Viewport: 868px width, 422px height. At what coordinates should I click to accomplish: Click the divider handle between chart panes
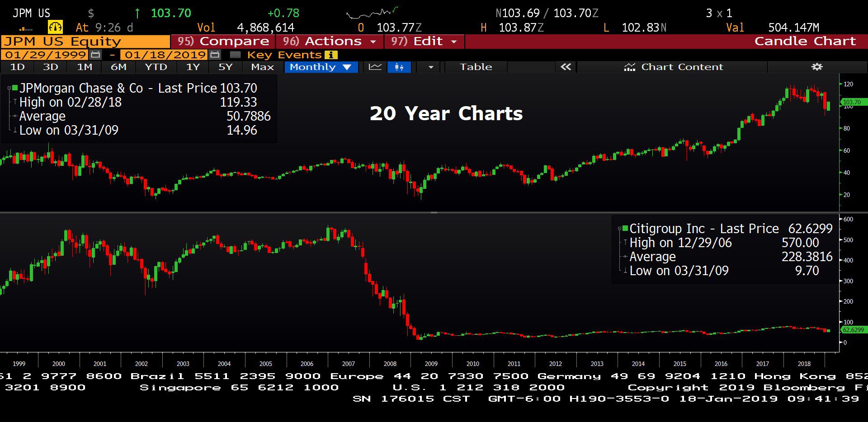[x=434, y=212]
